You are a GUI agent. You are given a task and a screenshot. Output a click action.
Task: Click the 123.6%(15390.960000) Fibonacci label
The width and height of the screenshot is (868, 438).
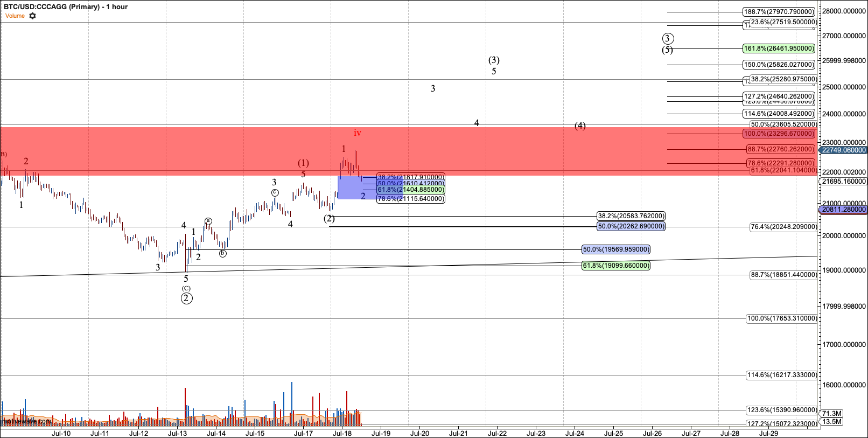[x=782, y=410]
